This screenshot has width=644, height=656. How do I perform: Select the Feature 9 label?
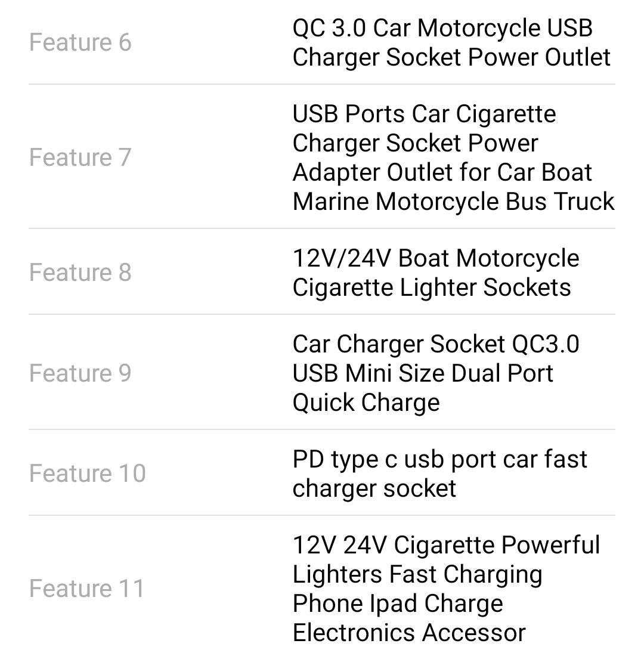[80, 373]
